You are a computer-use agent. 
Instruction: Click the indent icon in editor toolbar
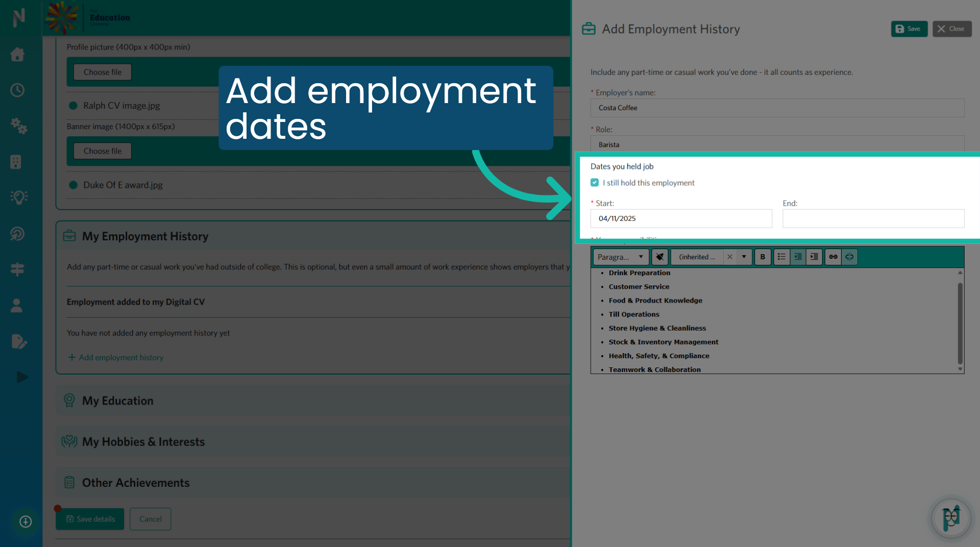[x=814, y=257]
